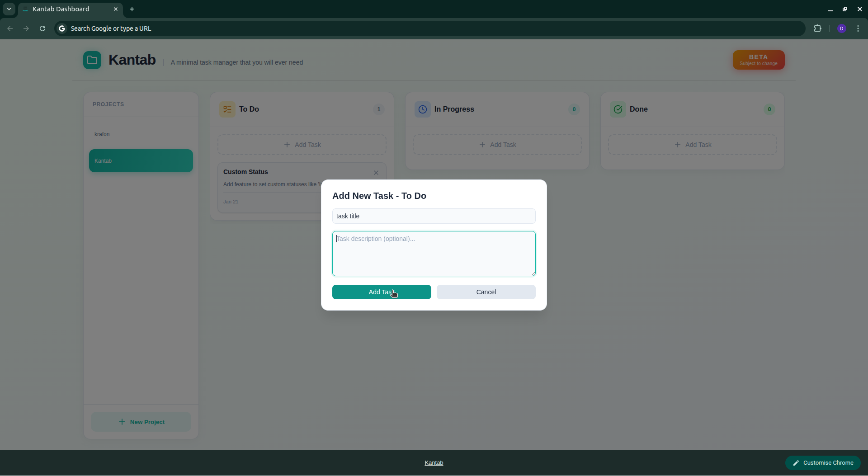Reload the page using the refresh icon
This screenshot has height=476, width=868.
[x=42, y=28]
